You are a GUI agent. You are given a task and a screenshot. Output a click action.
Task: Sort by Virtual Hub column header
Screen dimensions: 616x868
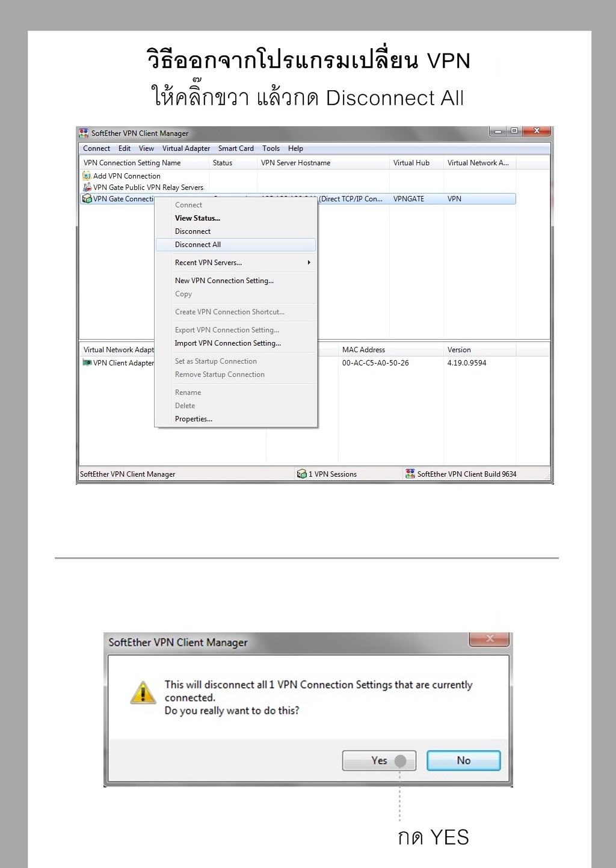pos(416,163)
